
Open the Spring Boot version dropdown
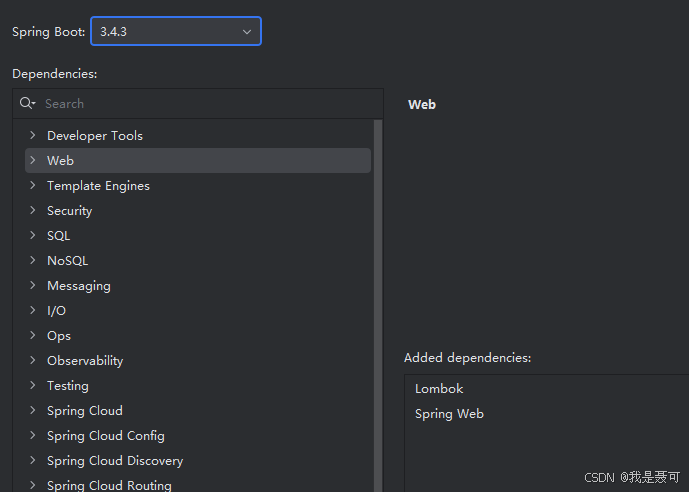tap(176, 31)
